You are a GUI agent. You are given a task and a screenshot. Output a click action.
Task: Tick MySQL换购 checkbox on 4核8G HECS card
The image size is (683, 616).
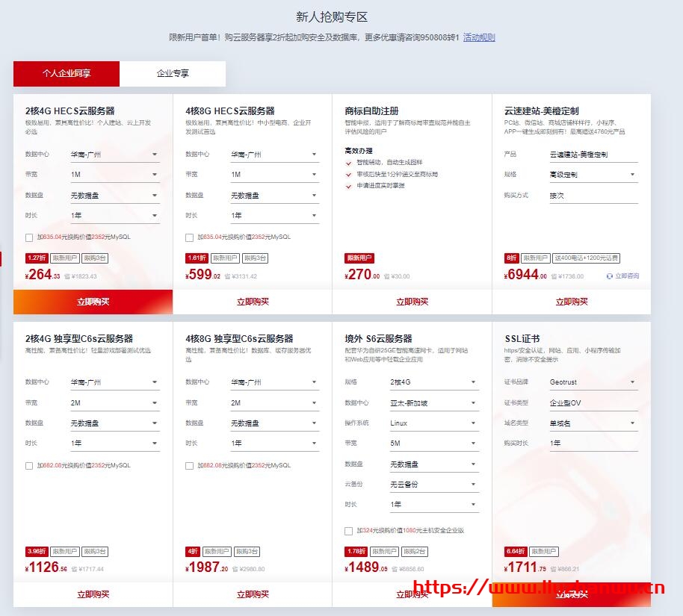pos(189,237)
